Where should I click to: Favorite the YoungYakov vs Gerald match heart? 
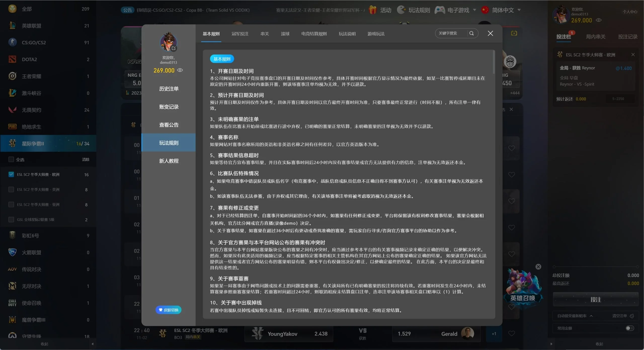coord(511,333)
